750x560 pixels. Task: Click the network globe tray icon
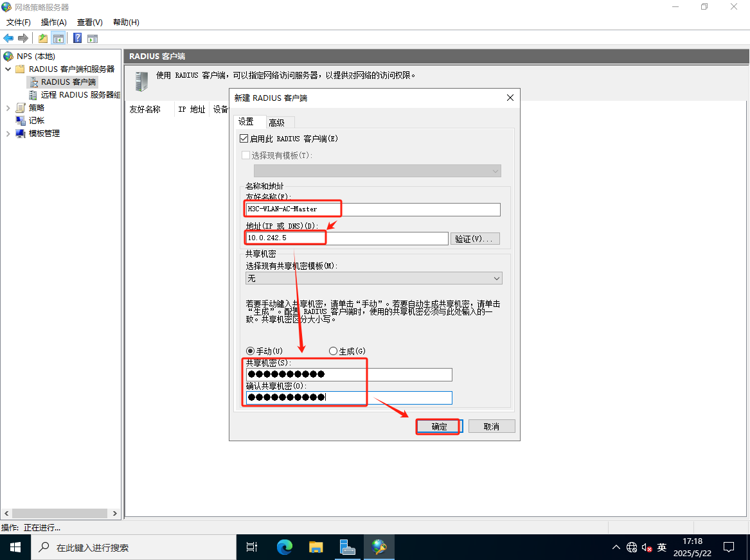[x=631, y=547]
